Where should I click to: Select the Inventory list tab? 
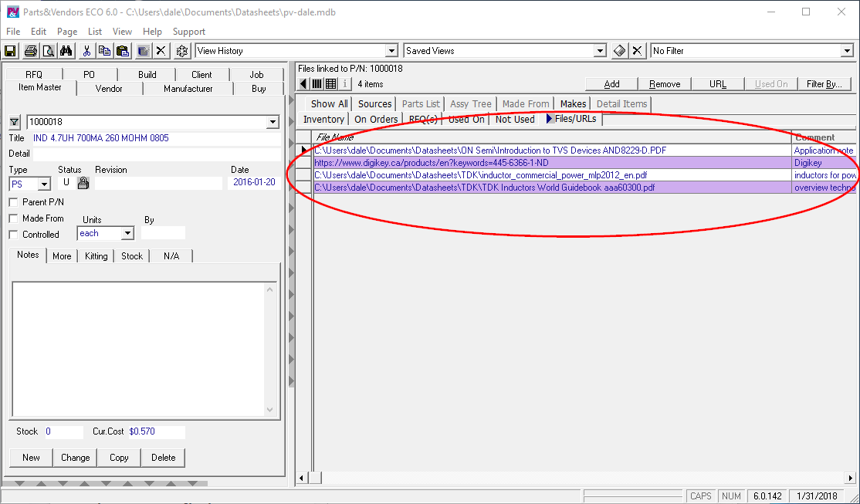click(323, 119)
